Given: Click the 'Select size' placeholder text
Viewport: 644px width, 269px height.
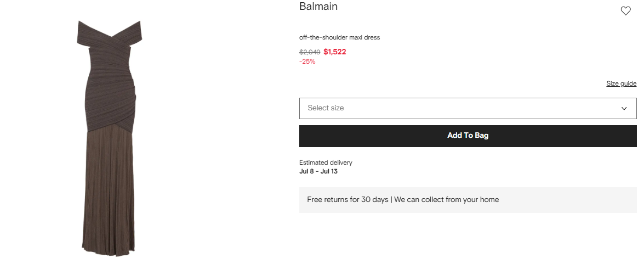Looking at the screenshot, I should (x=326, y=108).
